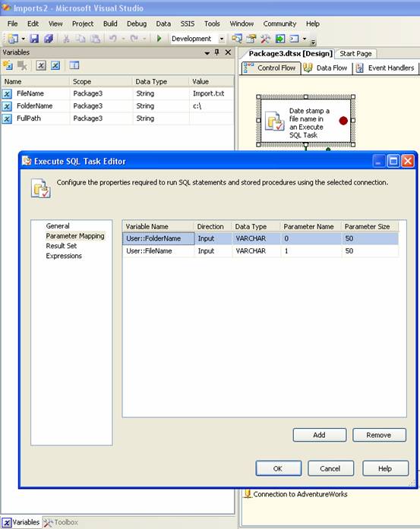Select the Control Flow tab
The height and width of the screenshot is (529, 420).
coord(271,68)
